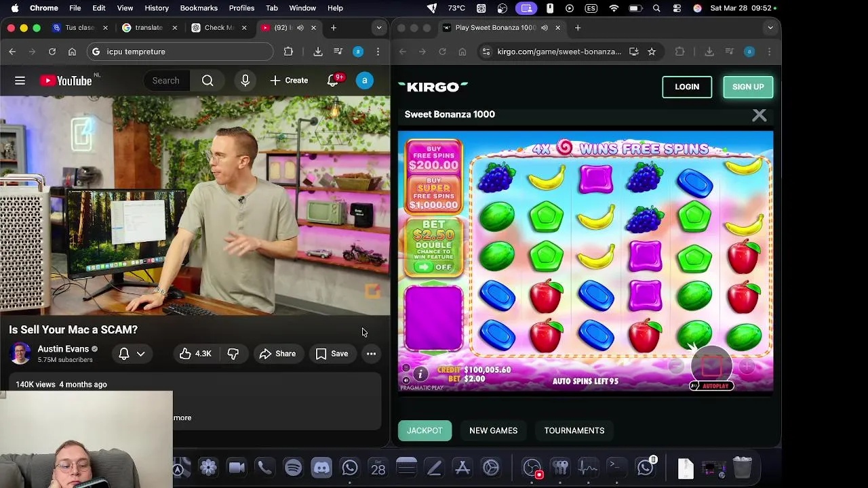The width and height of the screenshot is (868, 488).
Task: Open the YouTube account avatar menu
Action: [x=364, y=81]
